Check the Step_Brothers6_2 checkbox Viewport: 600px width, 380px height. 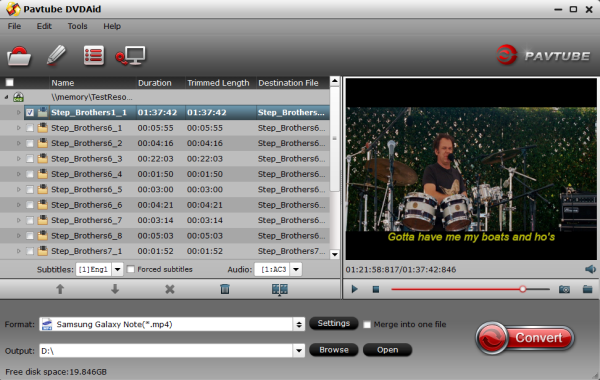coord(30,143)
